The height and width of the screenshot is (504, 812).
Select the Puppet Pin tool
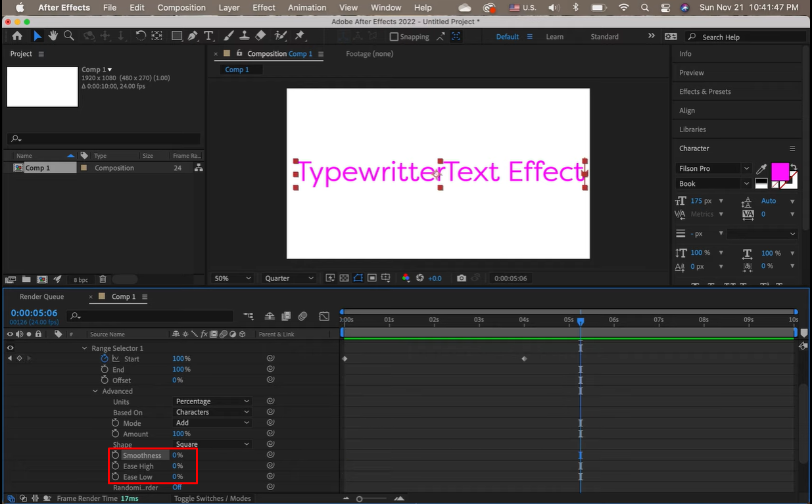coord(300,36)
